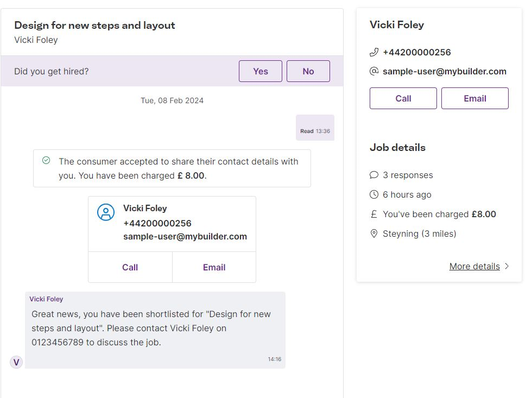
Task: Click Email inside the contact card message
Action: tap(214, 267)
